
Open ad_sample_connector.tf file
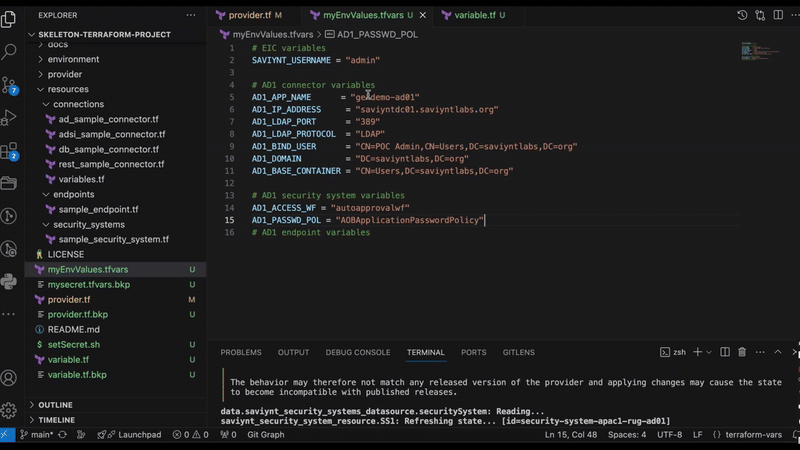pos(108,119)
